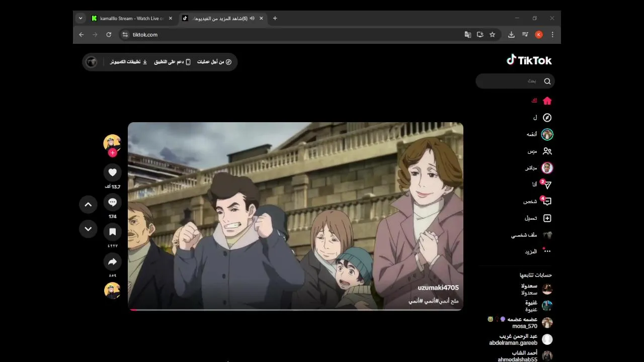Select the TikTok browser tab
Image resolution: width=644 pixels, height=362 pixels.
pos(222,18)
